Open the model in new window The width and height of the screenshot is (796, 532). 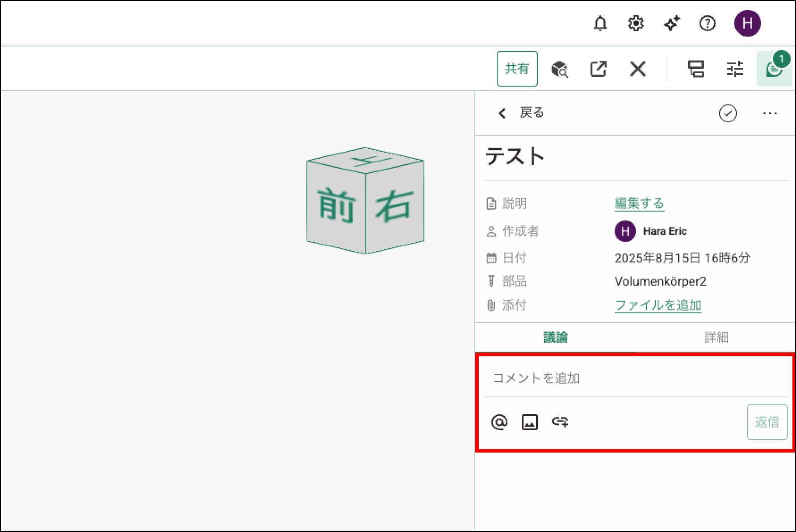(598, 69)
